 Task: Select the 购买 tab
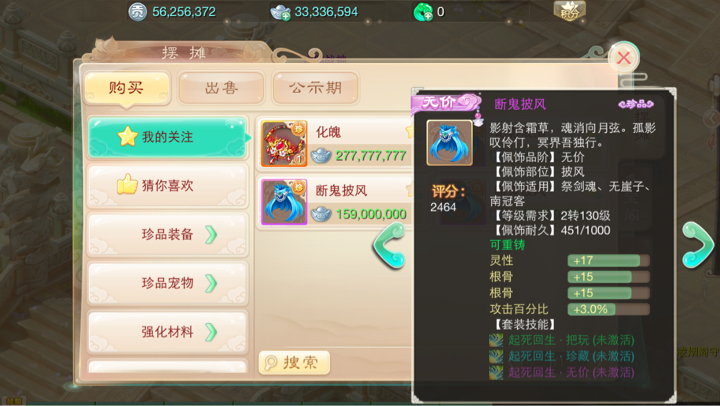point(127,87)
